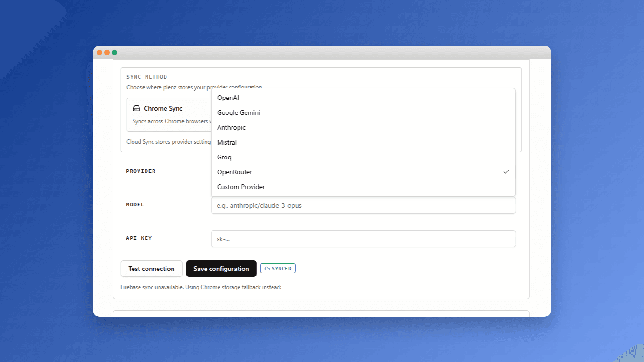Click the 'Choose where plenz stores' description
The image size is (644, 362).
pos(194,87)
